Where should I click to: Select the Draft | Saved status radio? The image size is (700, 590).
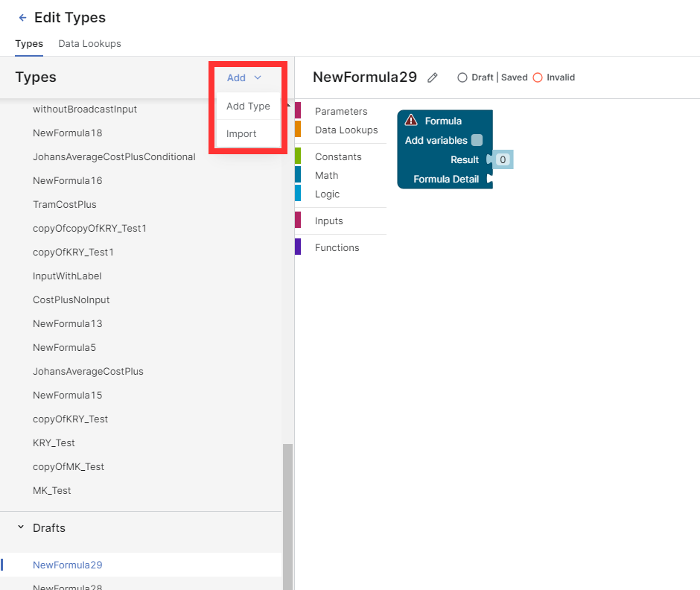(462, 77)
